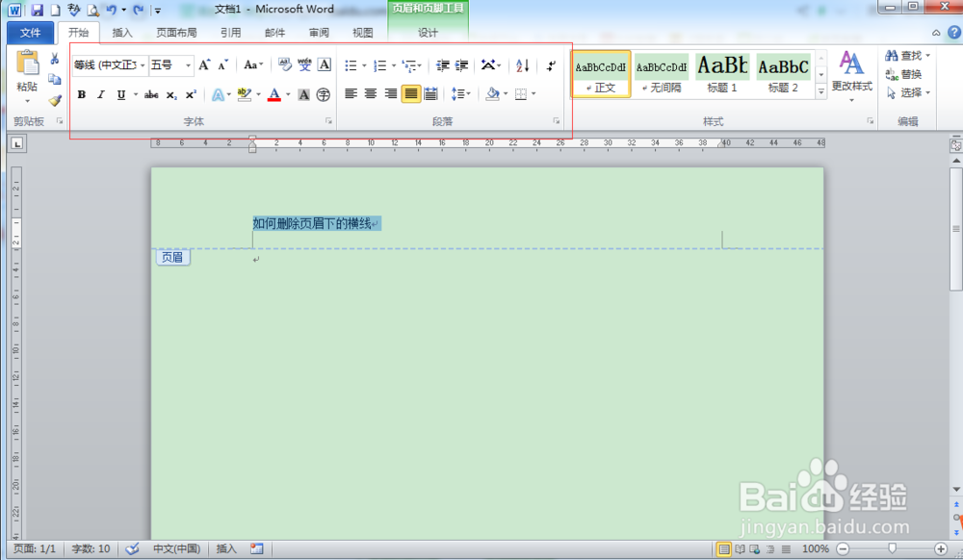Image resolution: width=963 pixels, height=560 pixels.
Task: Switch to the 审阅 Review tab
Action: 319,33
